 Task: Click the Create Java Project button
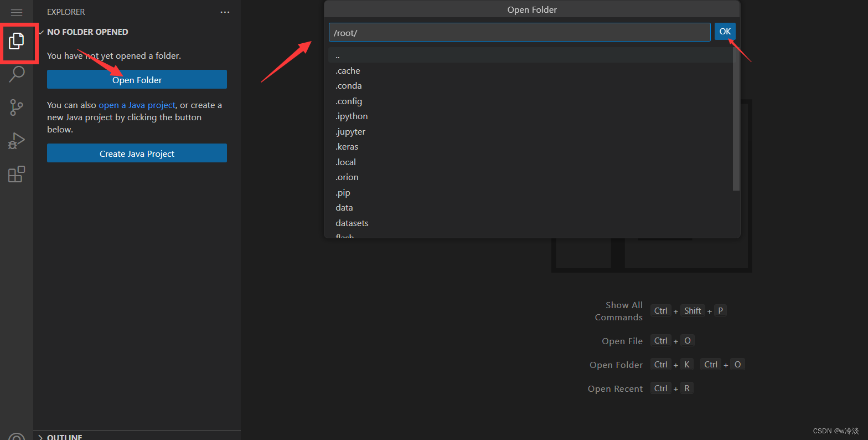coord(137,153)
